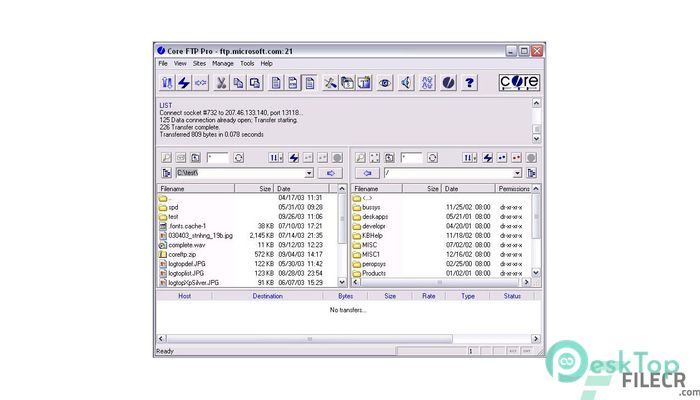Open the Help menu

pyautogui.click(x=267, y=63)
